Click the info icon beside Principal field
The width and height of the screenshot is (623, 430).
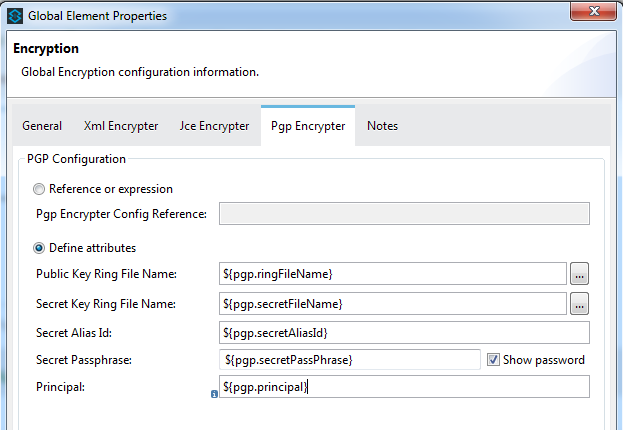[x=214, y=394]
